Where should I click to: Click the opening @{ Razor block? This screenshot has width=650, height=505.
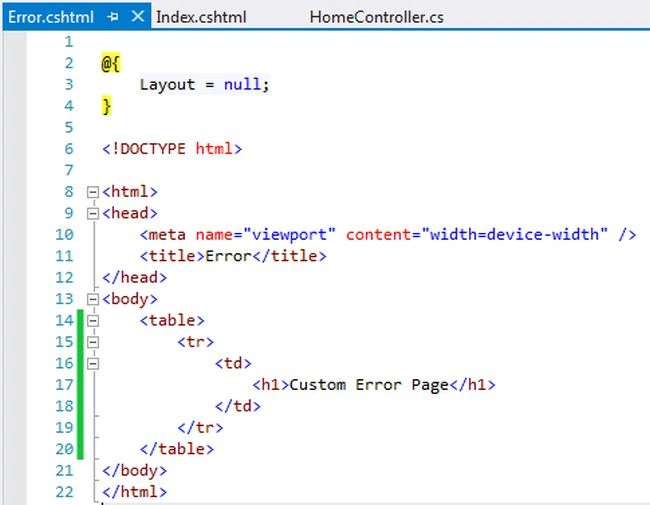coord(111,63)
